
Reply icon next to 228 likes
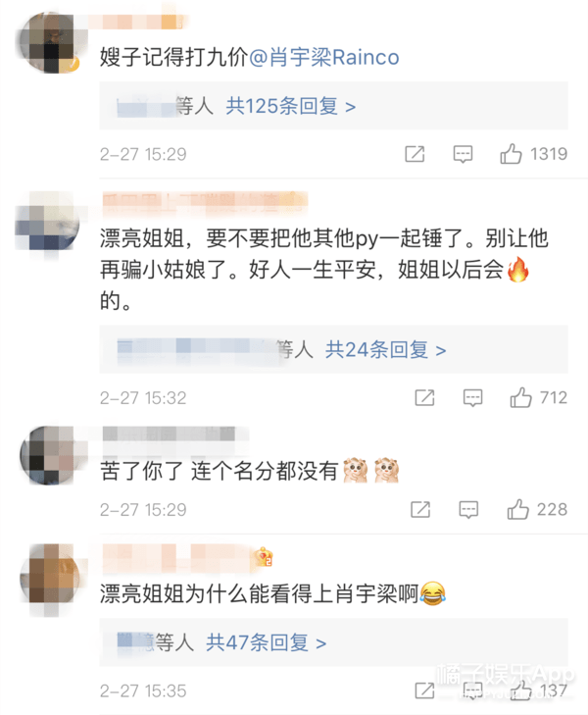pyautogui.click(x=468, y=509)
